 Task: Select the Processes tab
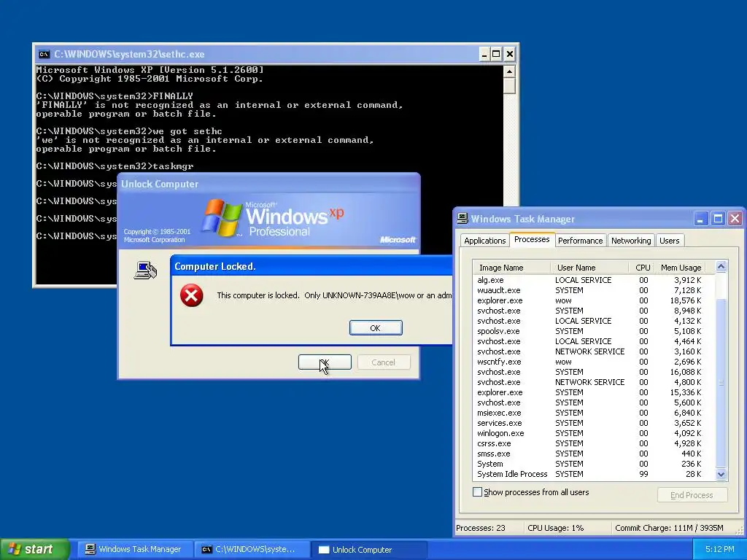tap(532, 239)
